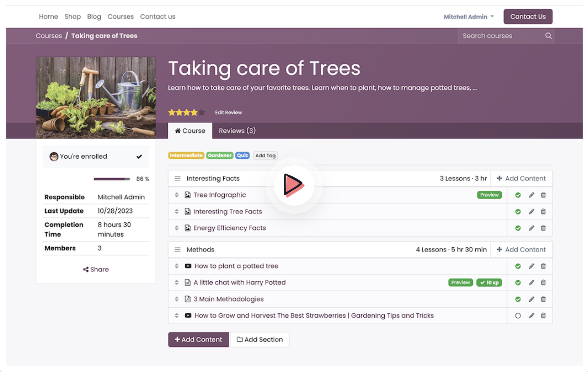This screenshot has height=372, width=588.
Task: Toggle 3 Main Methodologies completion check
Action: coord(518,299)
